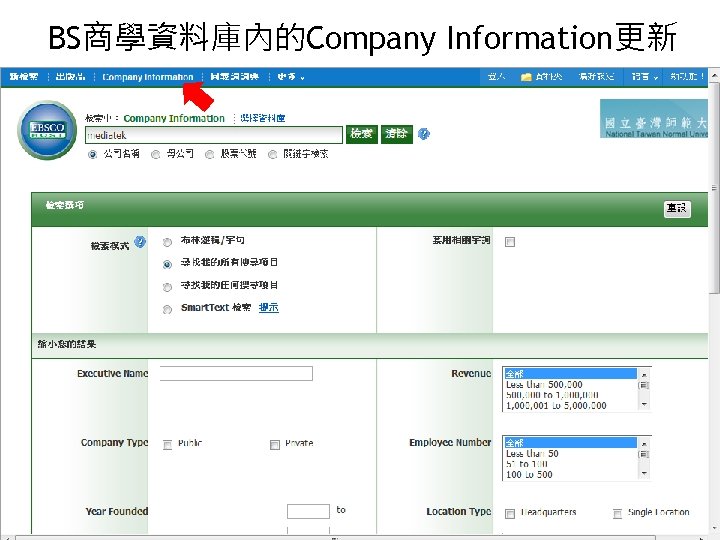Click the Year Founded input before 'to'
This screenshot has width=720, height=540.
(x=308, y=511)
